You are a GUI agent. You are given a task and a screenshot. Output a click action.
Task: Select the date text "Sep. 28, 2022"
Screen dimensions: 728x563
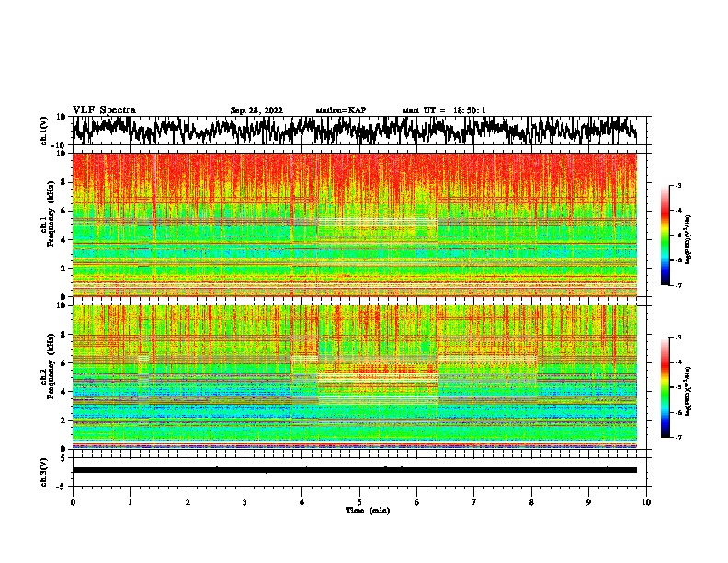click(256, 110)
